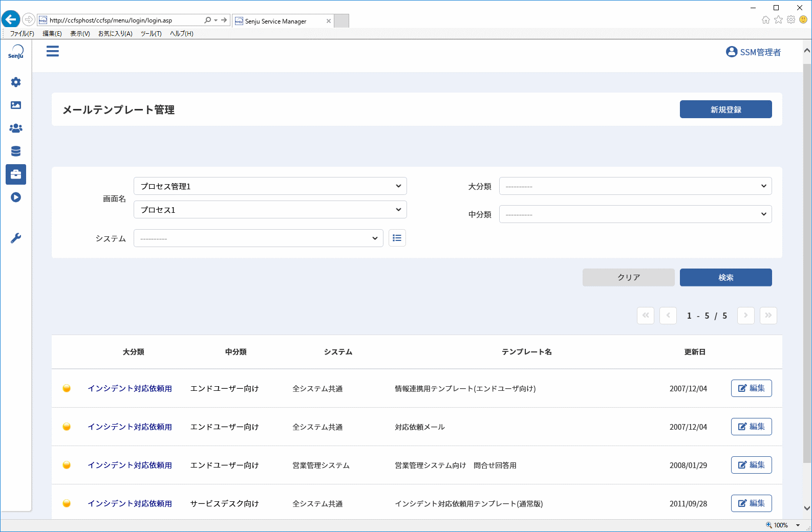Open the database sidebar icon
812x532 pixels.
point(16,151)
